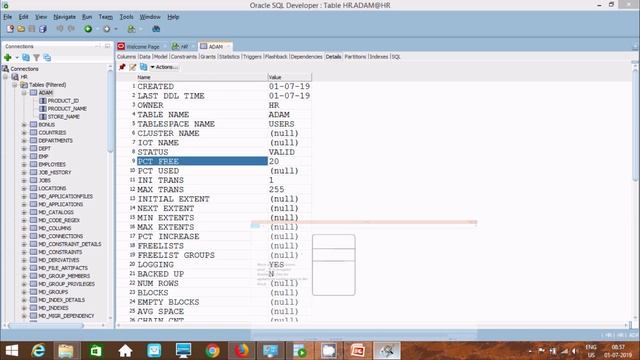640x360 pixels.
Task: Open Chrome from taskbar
Action: point(212,351)
